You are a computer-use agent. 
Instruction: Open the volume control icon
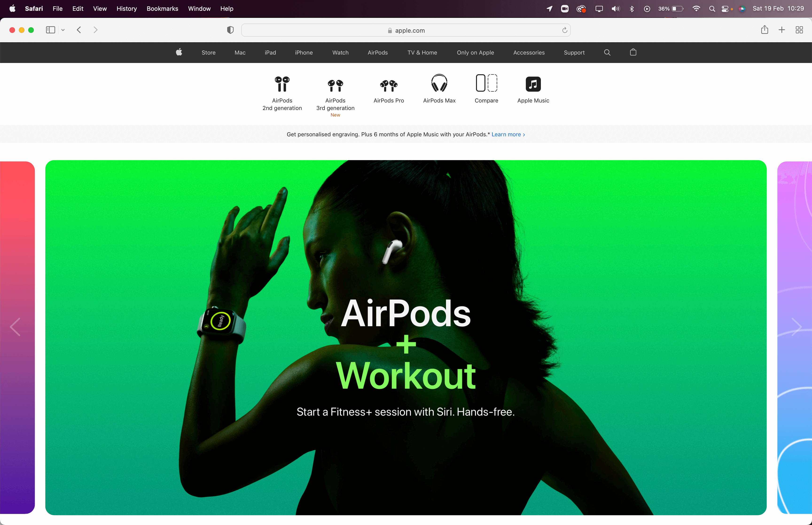pyautogui.click(x=615, y=8)
